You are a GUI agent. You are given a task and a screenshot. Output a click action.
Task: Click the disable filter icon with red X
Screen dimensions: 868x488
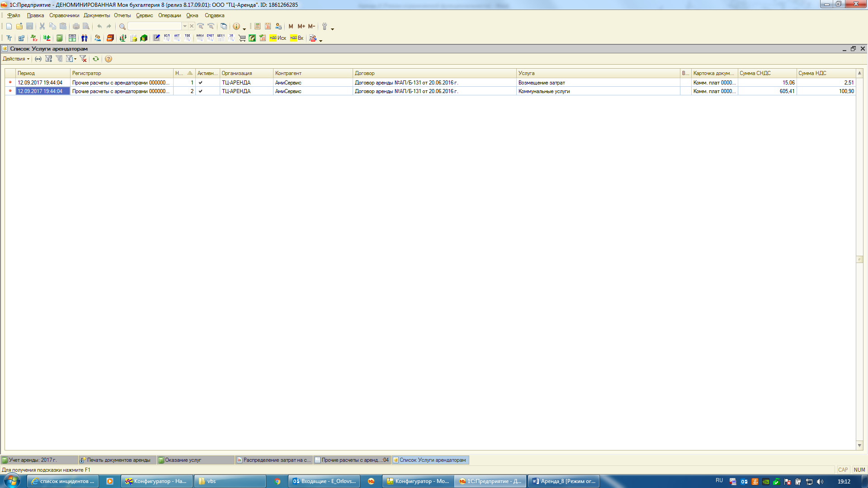pos(83,59)
